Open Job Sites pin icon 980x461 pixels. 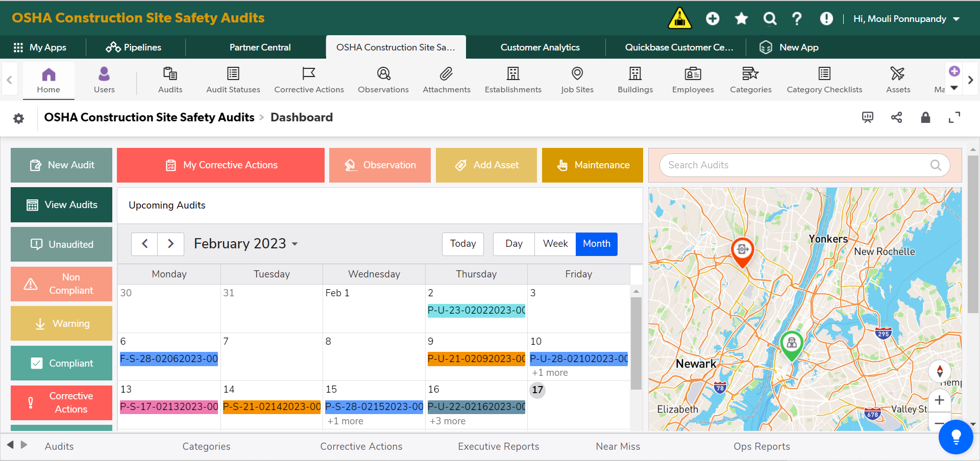[577, 80]
